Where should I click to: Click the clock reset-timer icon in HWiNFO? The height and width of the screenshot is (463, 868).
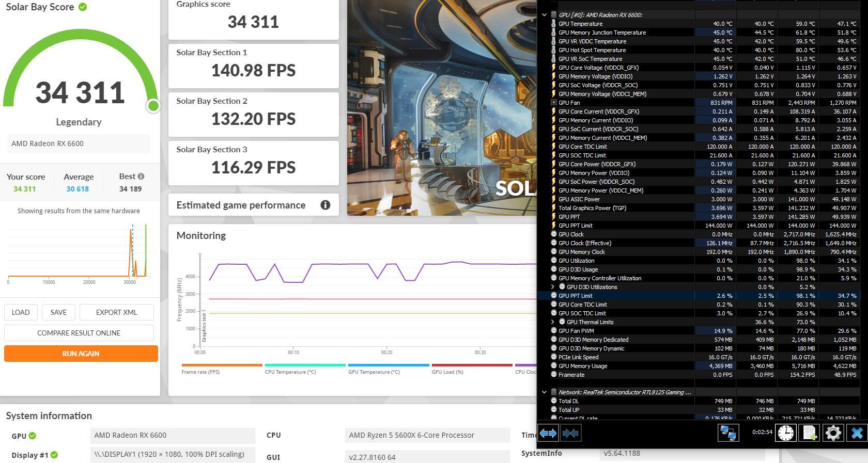click(x=786, y=433)
